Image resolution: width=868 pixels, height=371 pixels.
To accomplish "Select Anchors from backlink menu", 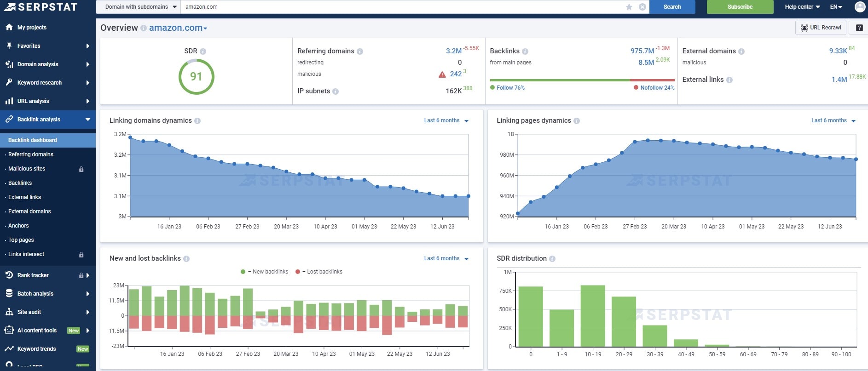I will coord(18,226).
